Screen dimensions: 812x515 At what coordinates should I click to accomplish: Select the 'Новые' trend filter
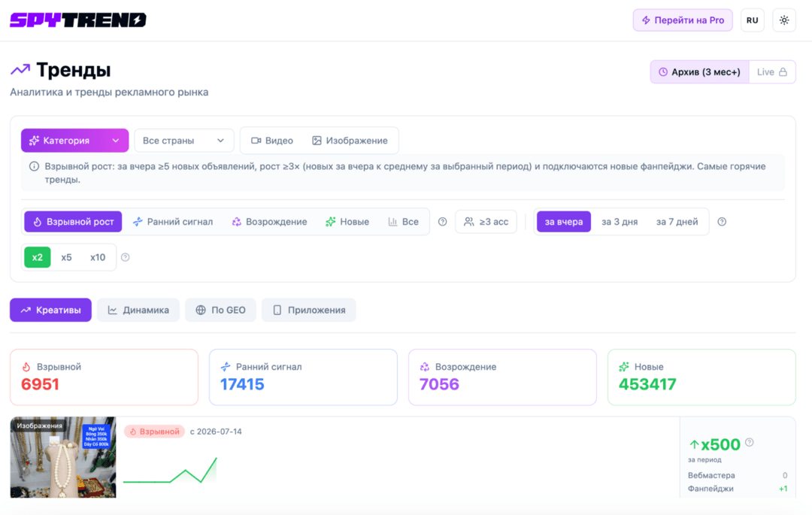[347, 222]
